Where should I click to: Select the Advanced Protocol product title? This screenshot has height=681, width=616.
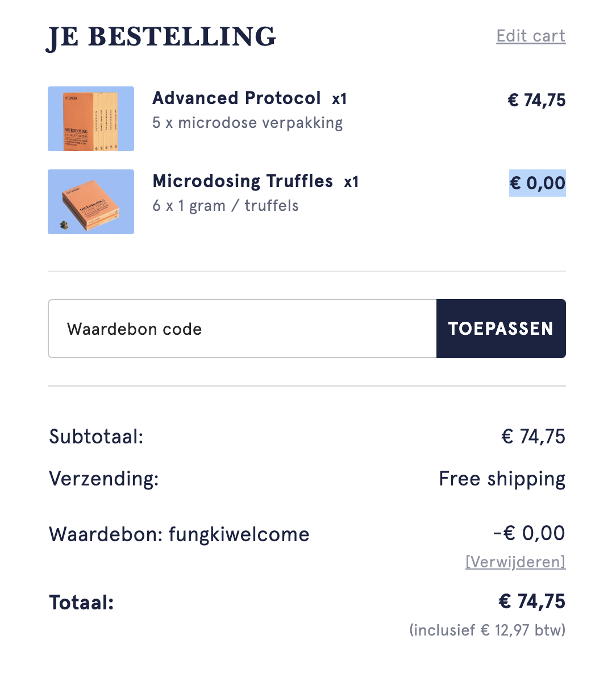pyautogui.click(x=236, y=98)
